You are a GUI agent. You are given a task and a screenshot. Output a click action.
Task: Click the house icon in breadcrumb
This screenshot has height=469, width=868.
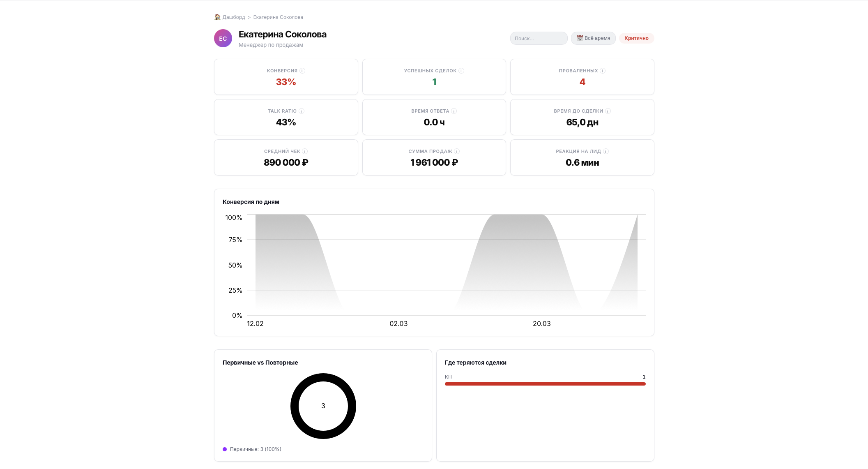click(217, 17)
